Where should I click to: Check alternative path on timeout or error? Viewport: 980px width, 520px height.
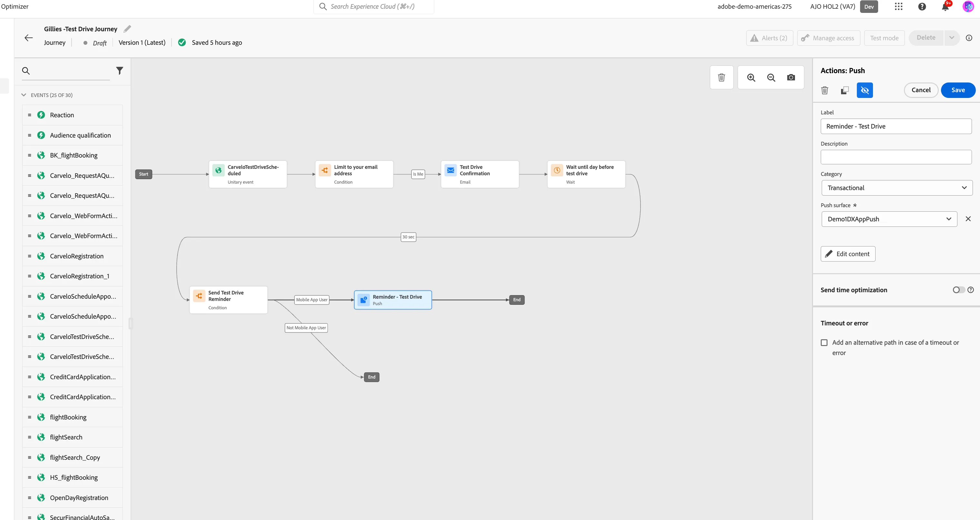click(x=824, y=342)
